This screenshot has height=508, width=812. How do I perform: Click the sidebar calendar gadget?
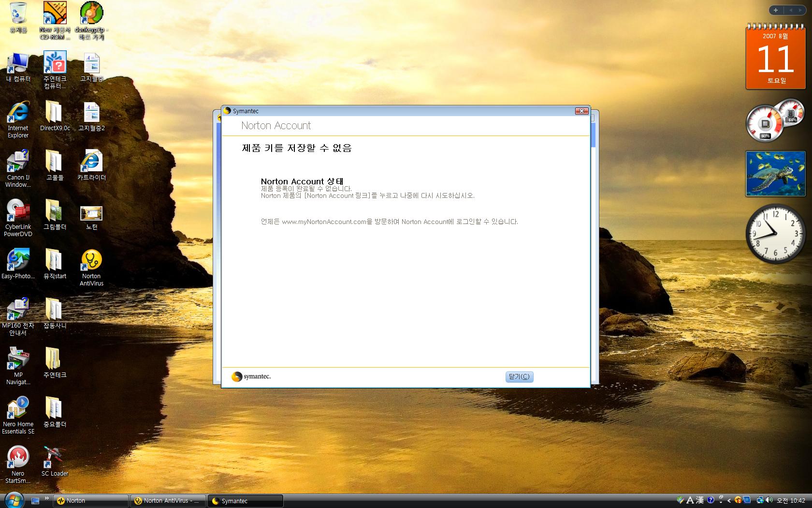click(776, 57)
